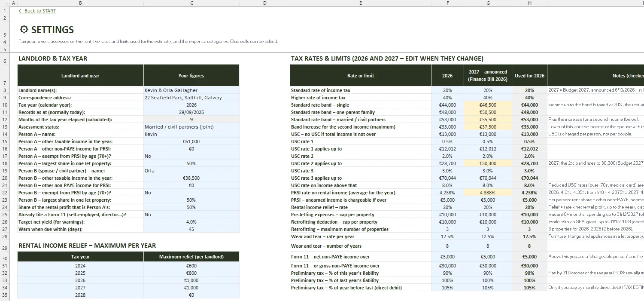Select '2027 – announced (Finance Bill 2026)' header
Screen dimensions: 644x301
[488, 76]
